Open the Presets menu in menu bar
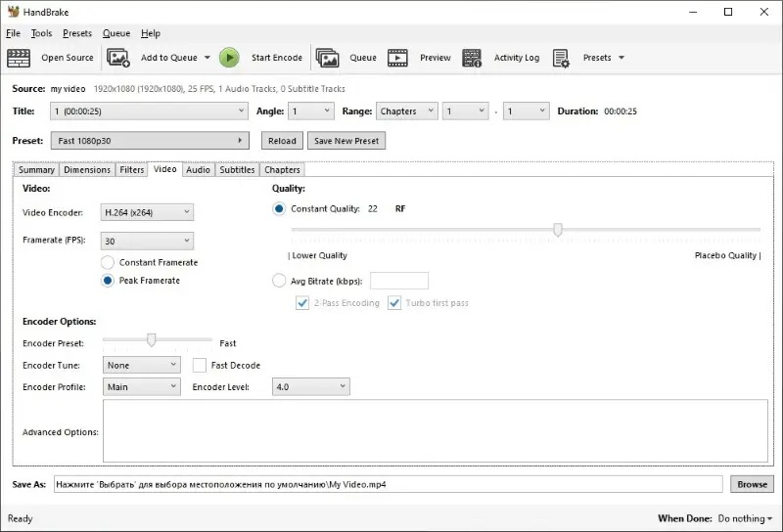 tap(77, 33)
